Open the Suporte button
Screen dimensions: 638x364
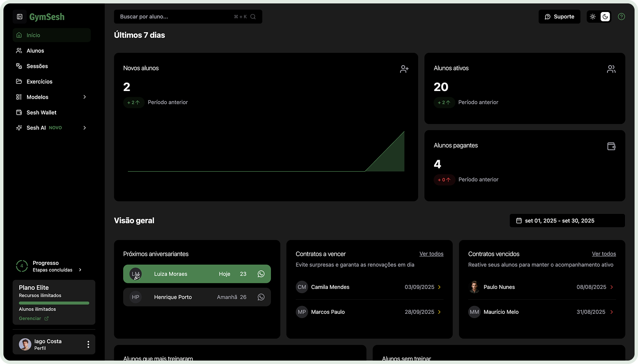[x=559, y=16]
